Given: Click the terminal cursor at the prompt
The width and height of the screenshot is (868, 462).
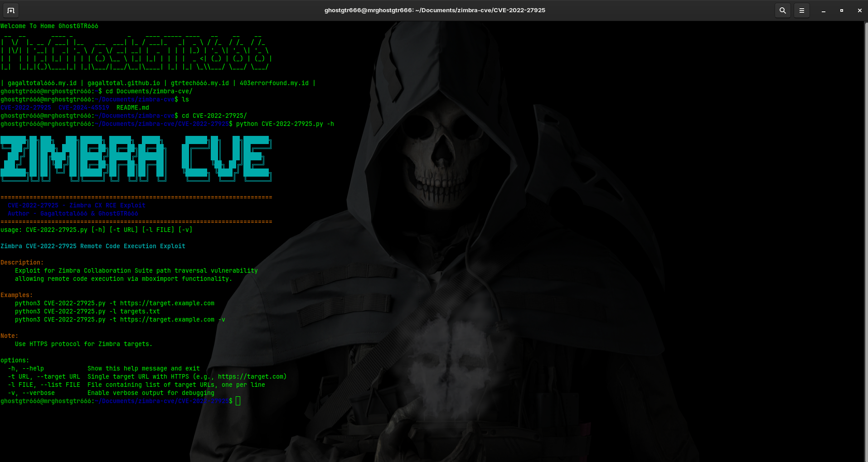Looking at the screenshot, I should coord(238,401).
